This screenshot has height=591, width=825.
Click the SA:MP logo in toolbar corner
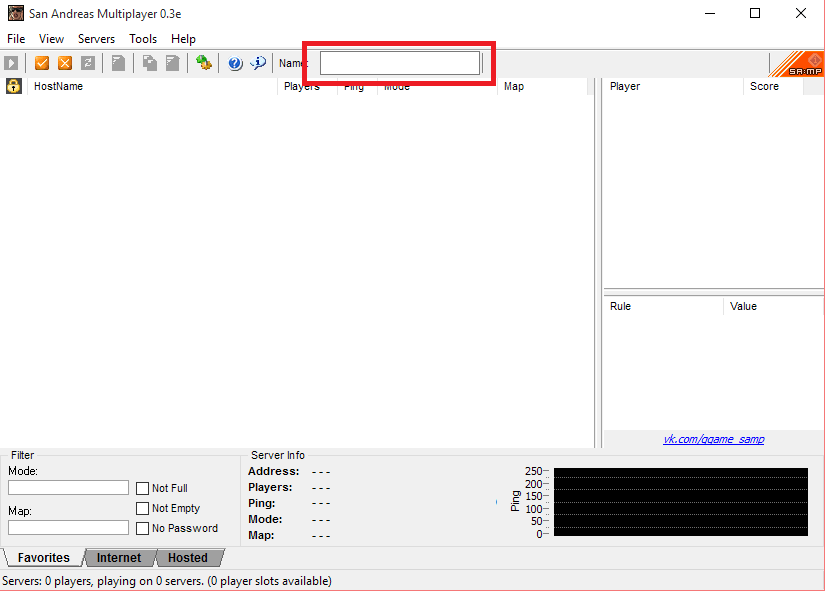[797, 64]
